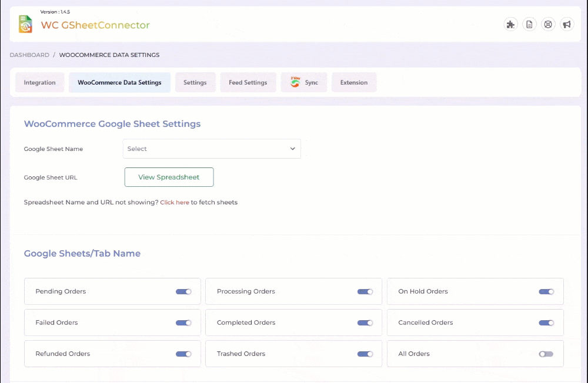Go to the Dashboard breadcrumb link
Image resolution: width=588 pixels, height=383 pixels.
tap(29, 55)
